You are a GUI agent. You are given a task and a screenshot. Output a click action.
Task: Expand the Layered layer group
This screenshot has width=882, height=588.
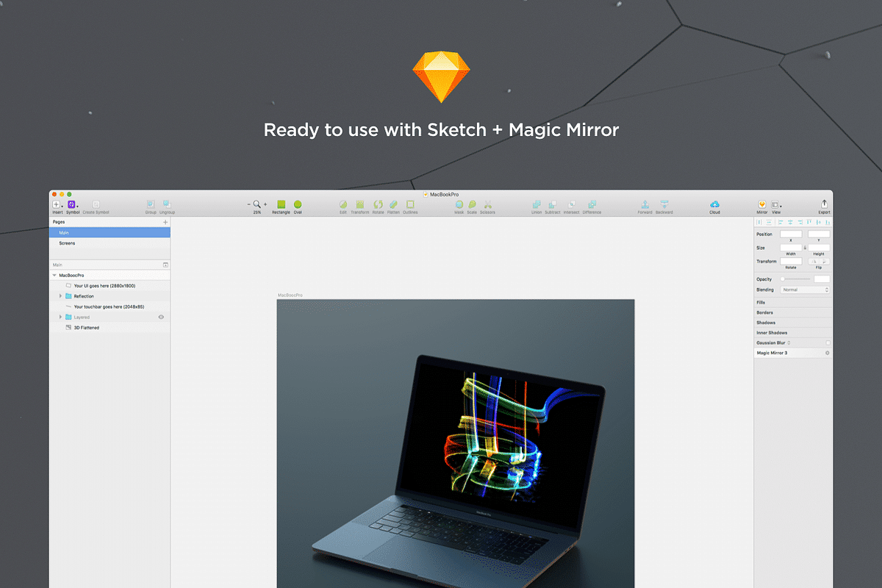pyautogui.click(x=60, y=317)
